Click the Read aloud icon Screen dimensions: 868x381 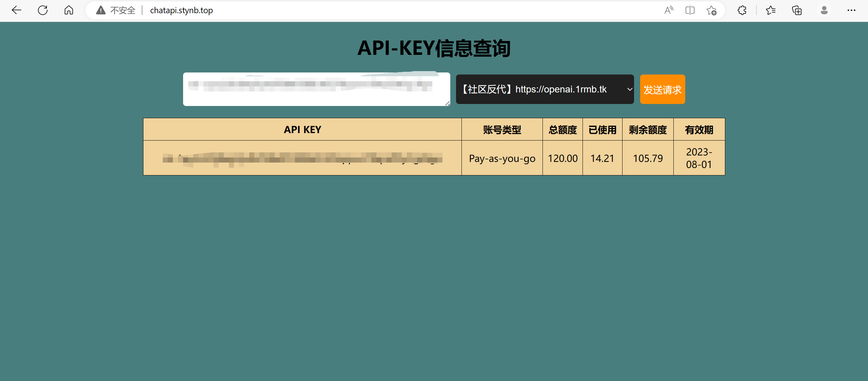coord(668,10)
